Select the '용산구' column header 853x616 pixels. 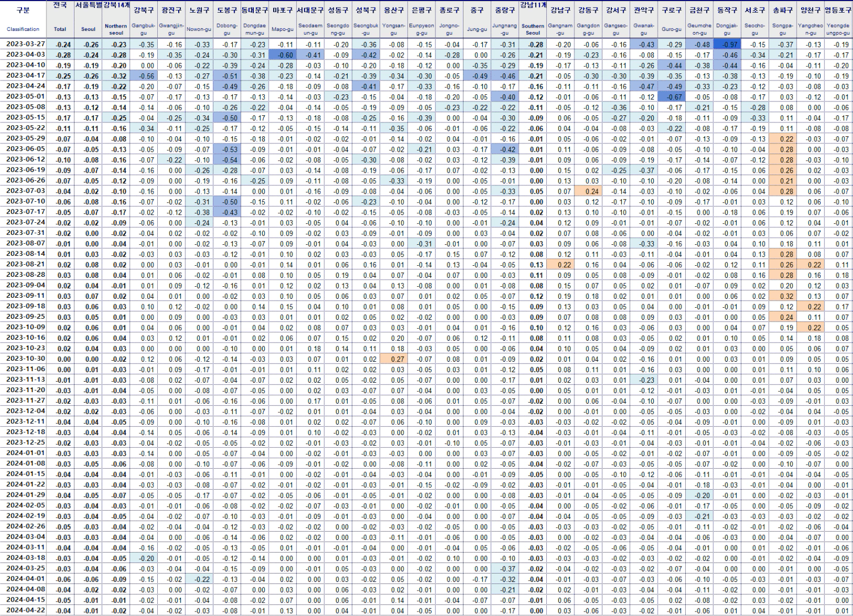pyautogui.click(x=393, y=10)
